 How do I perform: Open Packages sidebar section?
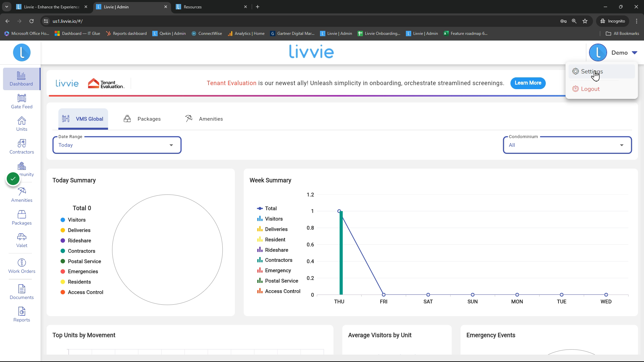21,218
